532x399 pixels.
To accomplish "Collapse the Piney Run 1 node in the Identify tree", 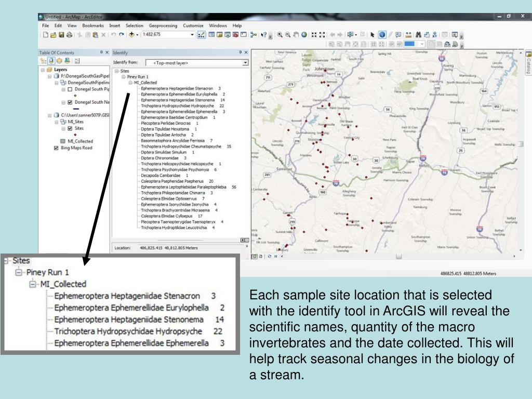I will tap(124, 77).
